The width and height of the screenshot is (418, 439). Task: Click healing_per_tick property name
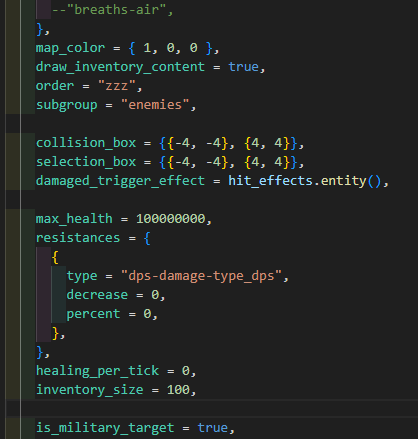tap(97, 371)
